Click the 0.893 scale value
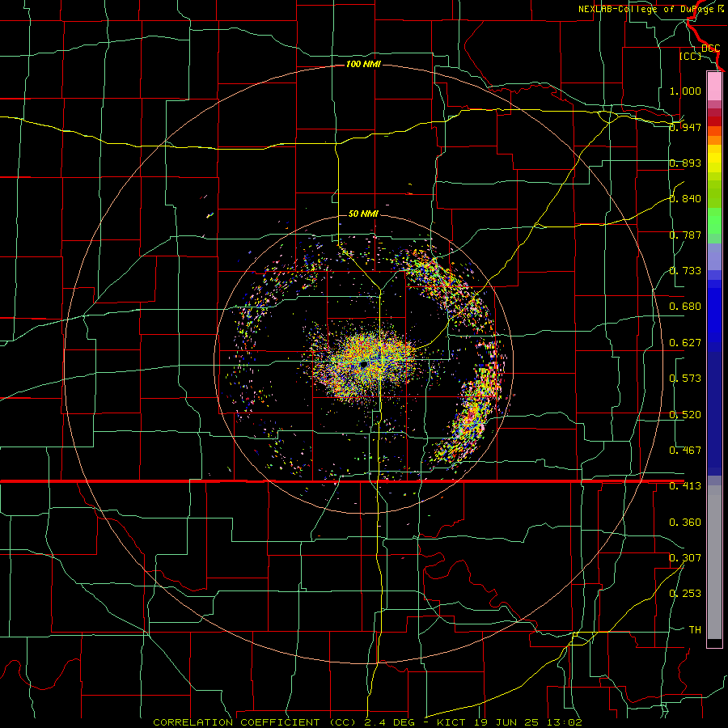 pyautogui.click(x=685, y=163)
